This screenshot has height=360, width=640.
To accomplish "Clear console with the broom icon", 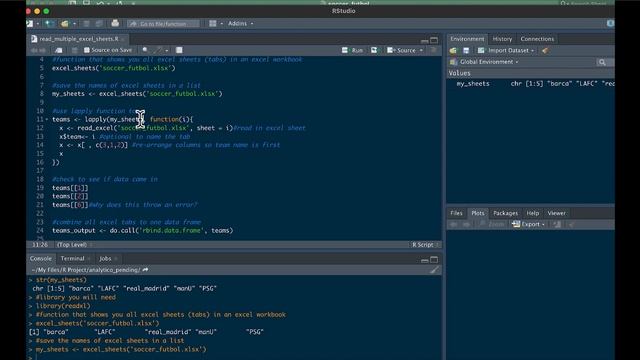I will point(434,270).
